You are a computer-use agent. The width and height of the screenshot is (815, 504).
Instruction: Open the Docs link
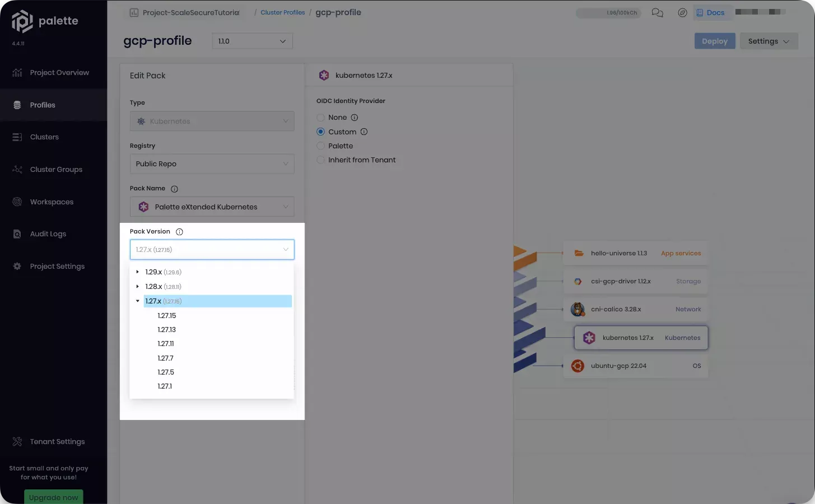tap(710, 12)
